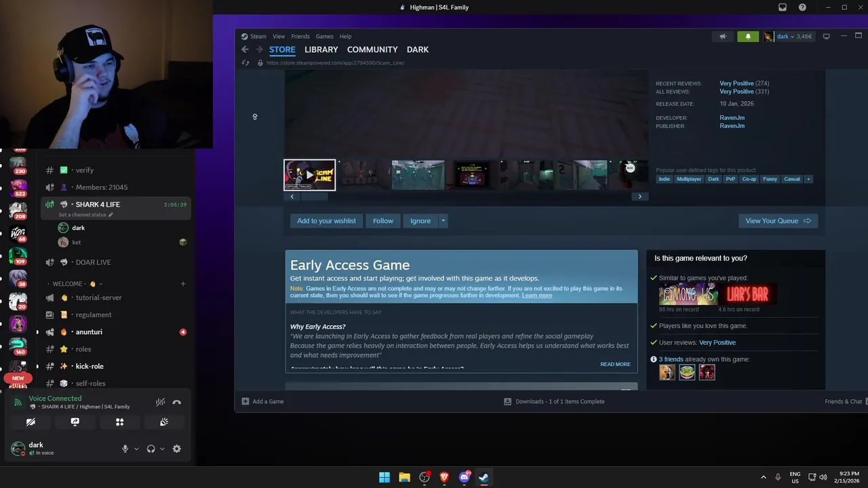Screen dimensions: 868x488
Task: Click the Steam store URL field
Action: tap(336, 63)
